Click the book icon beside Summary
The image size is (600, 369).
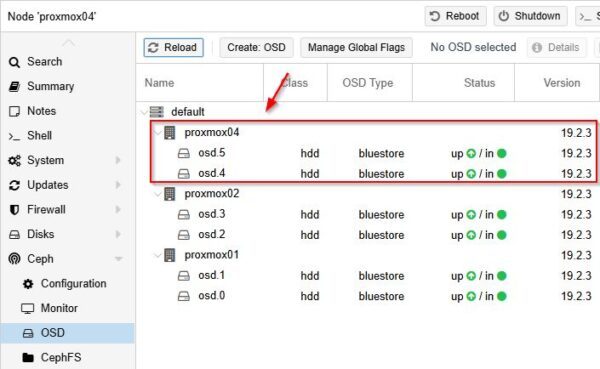coord(14,87)
